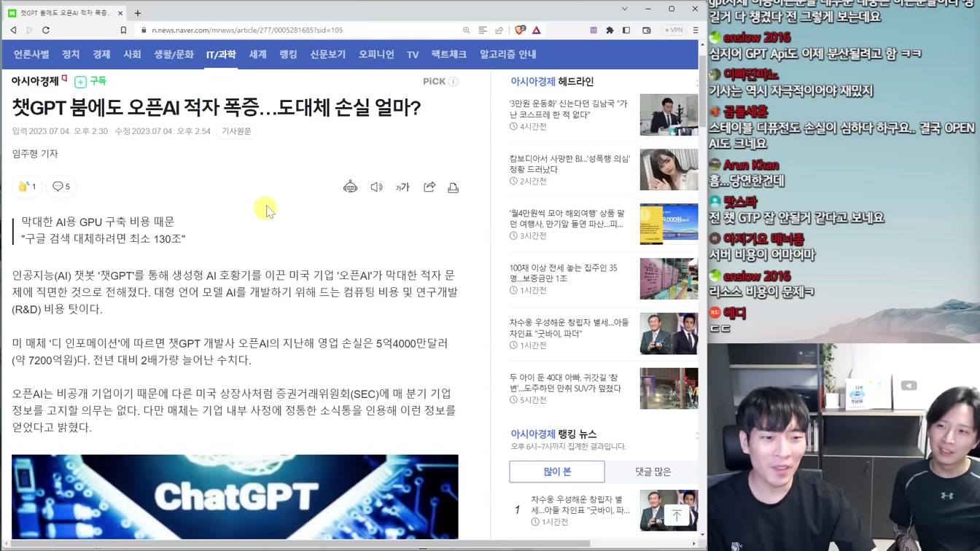Open the 경제 news section
The image size is (980, 551).
(101, 55)
